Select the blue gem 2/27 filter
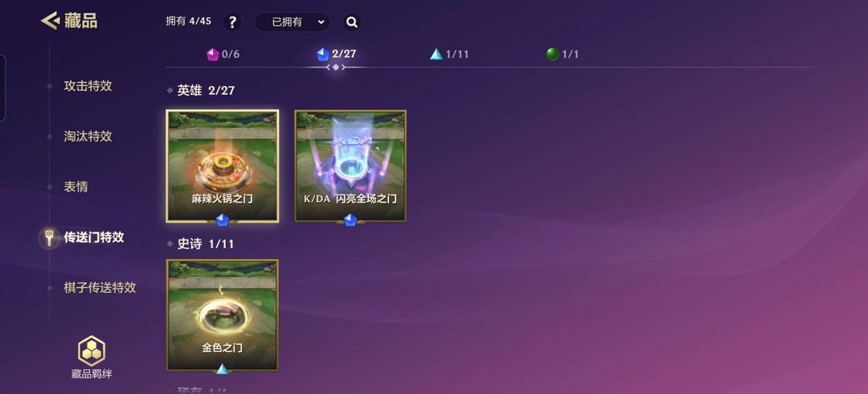This screenshot has height=394, width=868. click(336, 55)
